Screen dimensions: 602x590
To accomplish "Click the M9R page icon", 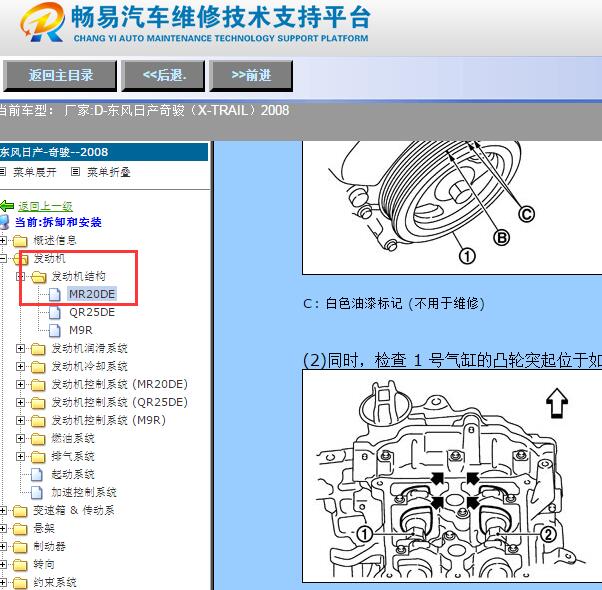I will coord(55,331).
